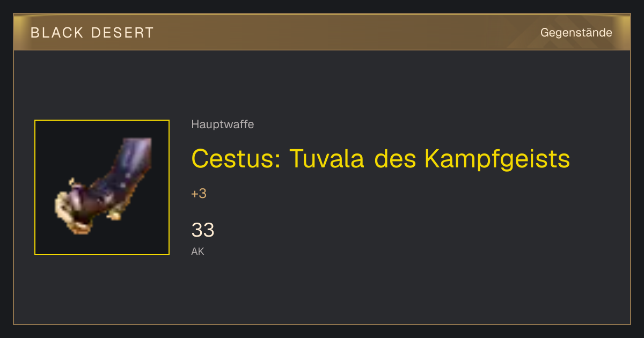
Task: Select the 33 attack value
Action: [203, 230]
